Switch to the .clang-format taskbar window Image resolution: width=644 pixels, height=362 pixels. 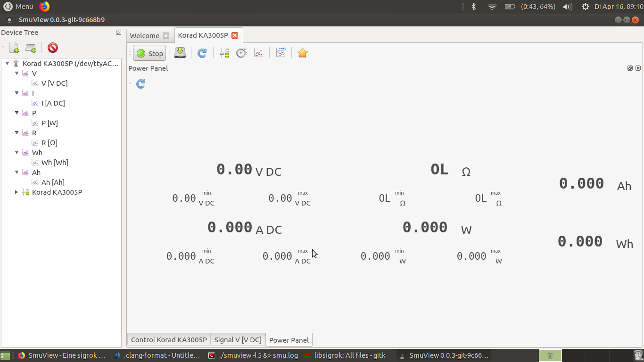pos(158,355)
